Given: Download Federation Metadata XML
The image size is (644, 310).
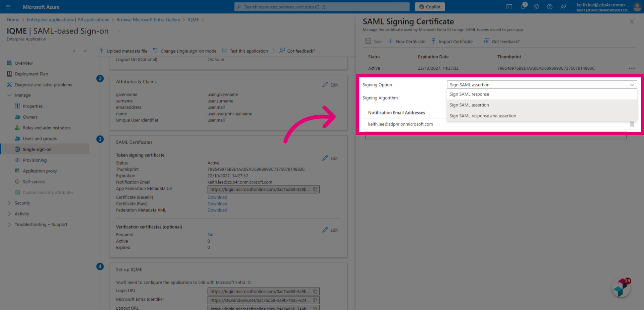Looking at the screenshot, I should [x=217, y=210].
